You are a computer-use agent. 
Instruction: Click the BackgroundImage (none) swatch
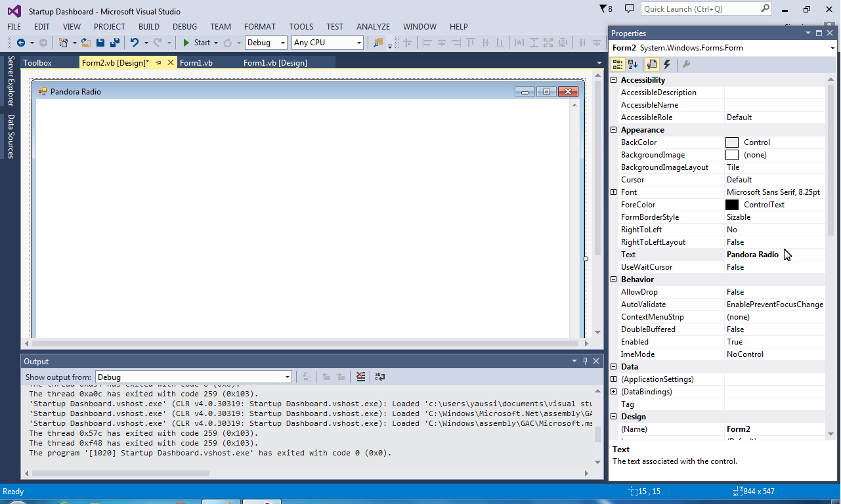pyautogui.click(x=732, y=155)
